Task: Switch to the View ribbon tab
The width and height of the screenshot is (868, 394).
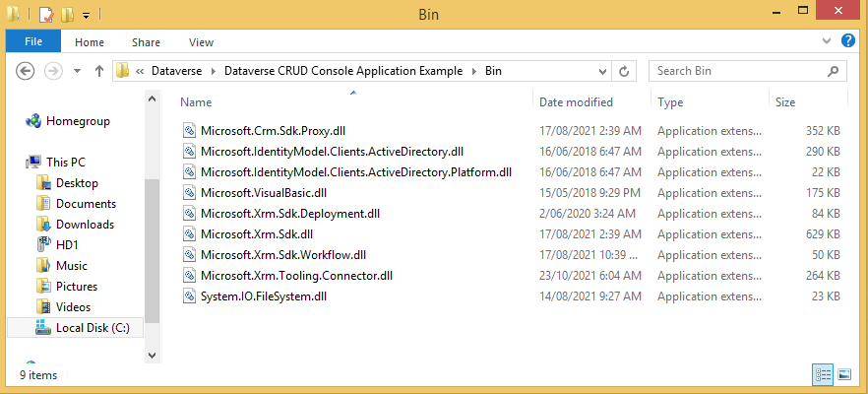Action: 201,42
